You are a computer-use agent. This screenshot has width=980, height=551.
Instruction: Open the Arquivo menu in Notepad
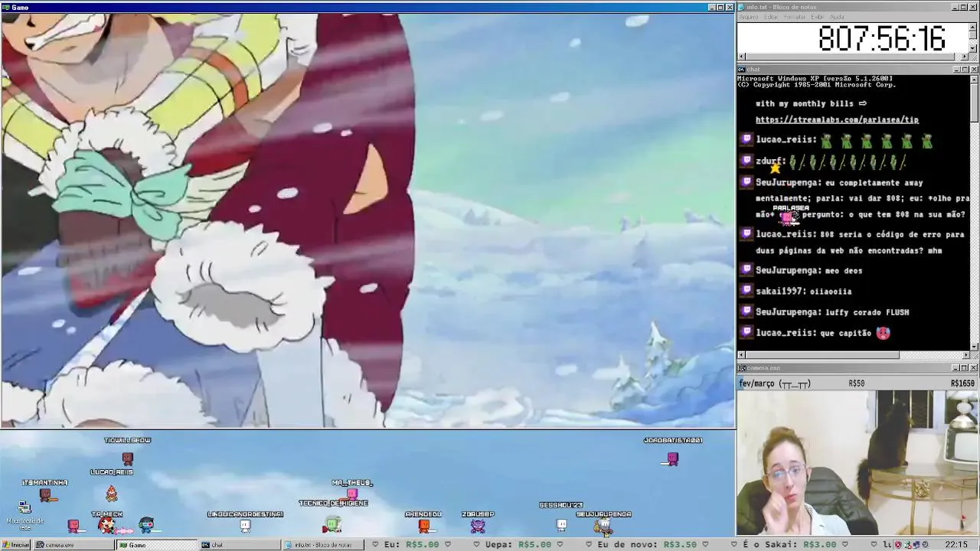pos(748,17)
